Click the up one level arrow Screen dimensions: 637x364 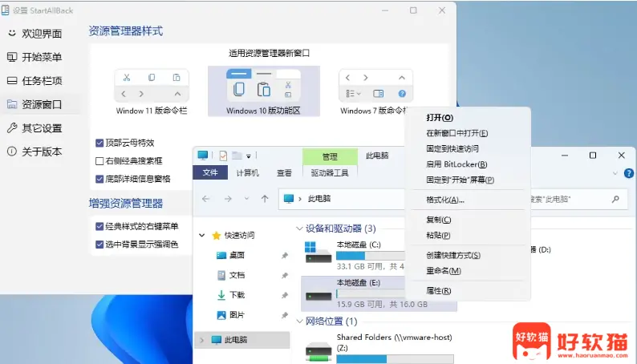(265, 199)
